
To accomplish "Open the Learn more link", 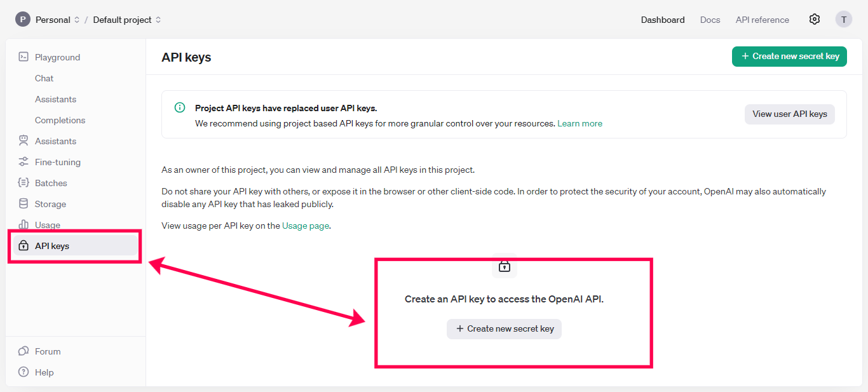I will click(x=580, y=123).
